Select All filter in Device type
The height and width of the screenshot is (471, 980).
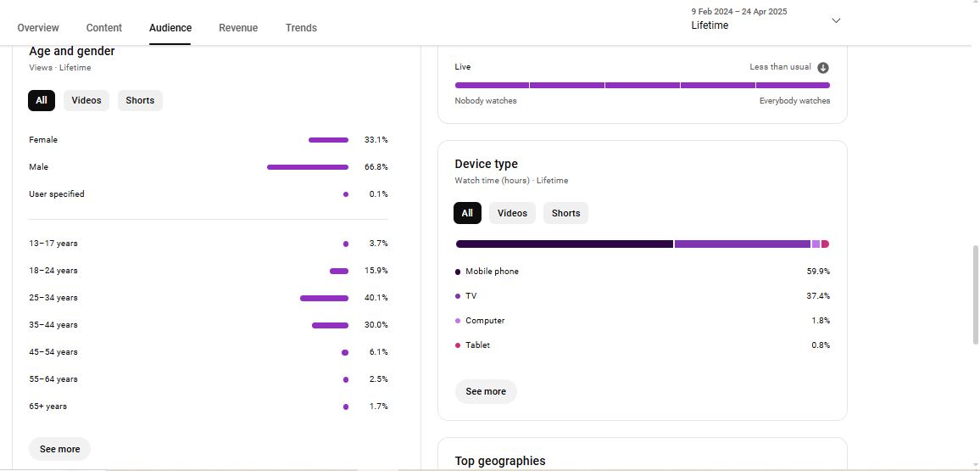click(x=467, y=213)
